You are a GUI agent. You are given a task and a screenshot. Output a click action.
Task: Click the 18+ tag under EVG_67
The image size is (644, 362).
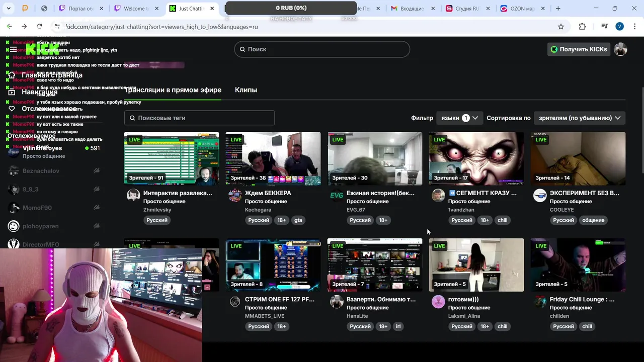tap(383, 220)
